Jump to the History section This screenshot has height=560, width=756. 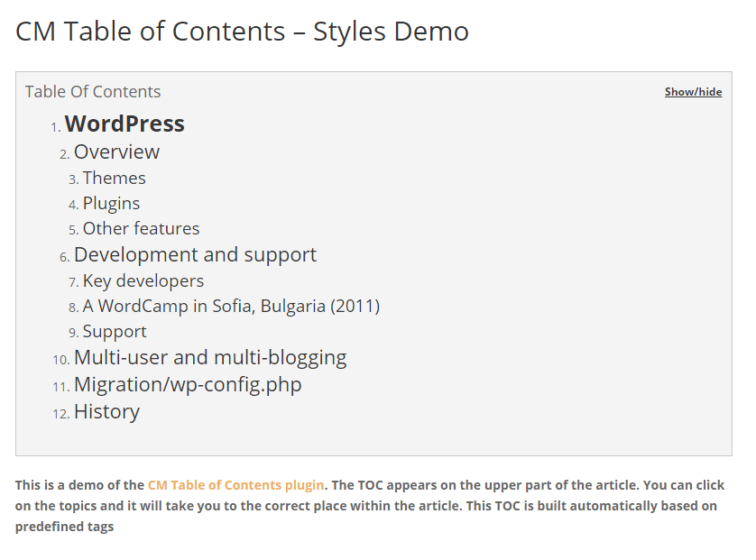(x=106, y=412)
